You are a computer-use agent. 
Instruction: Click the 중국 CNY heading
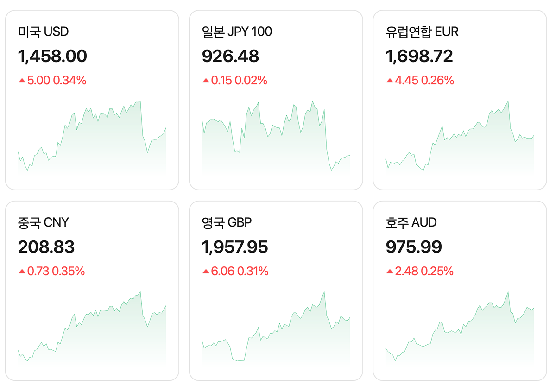[43, 222]
